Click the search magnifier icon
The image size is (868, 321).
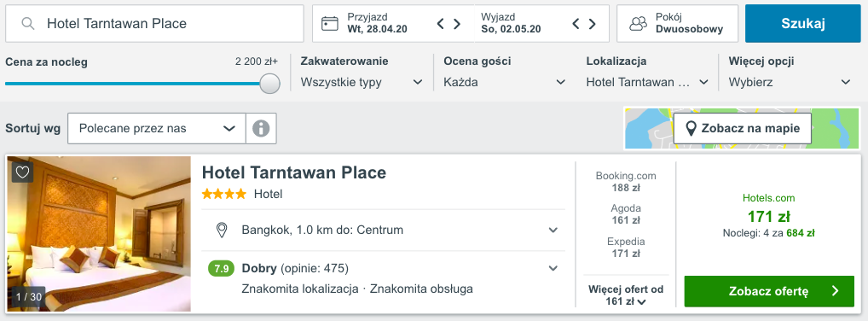pos(27,23)
